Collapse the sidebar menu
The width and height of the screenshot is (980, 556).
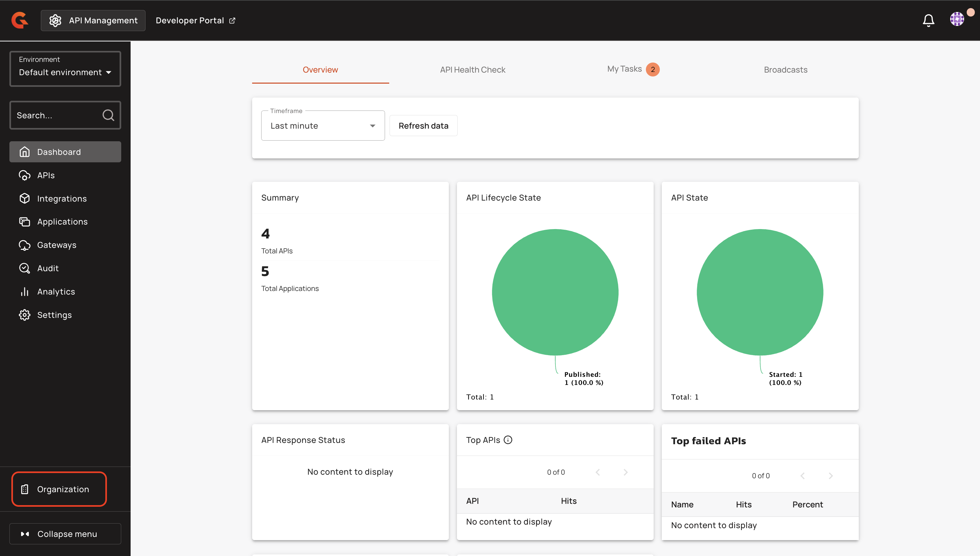pos(65,534)
